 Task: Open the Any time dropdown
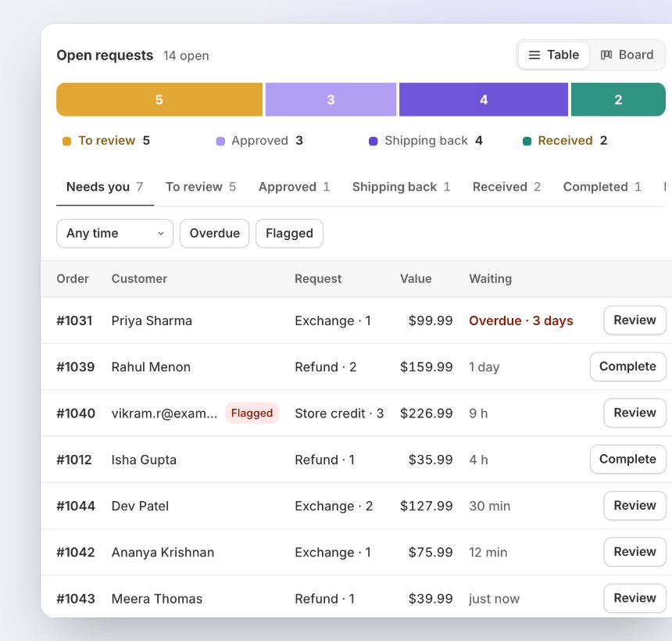click(115, 233)
